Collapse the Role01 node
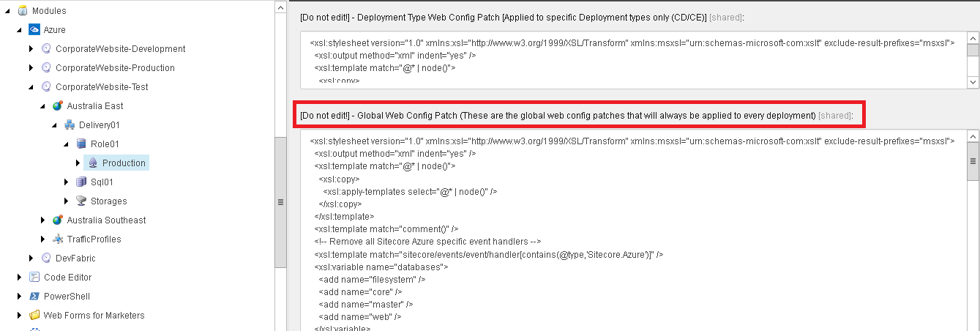The width and height of the screenshot is (980, 331). (x=66, y=144)
